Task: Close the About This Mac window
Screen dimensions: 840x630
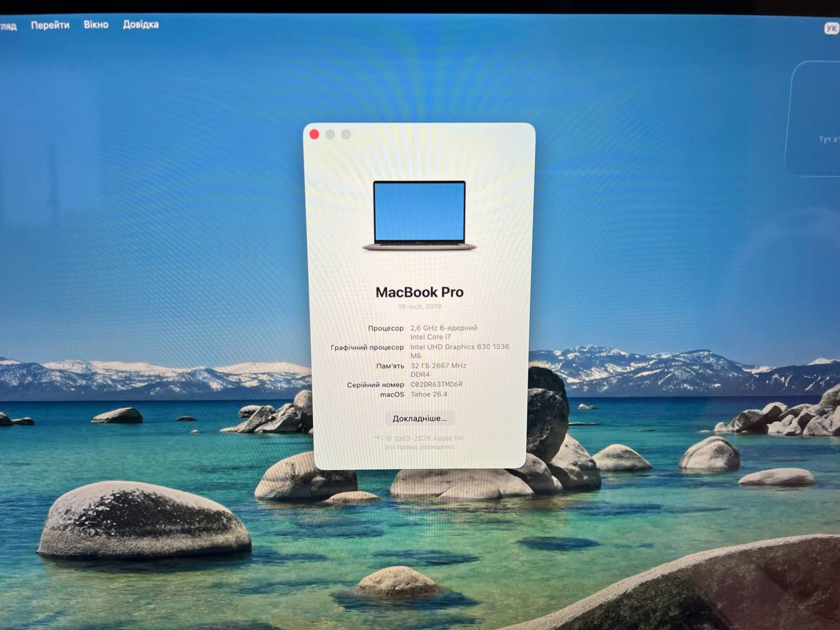Action: pos(314,134)
